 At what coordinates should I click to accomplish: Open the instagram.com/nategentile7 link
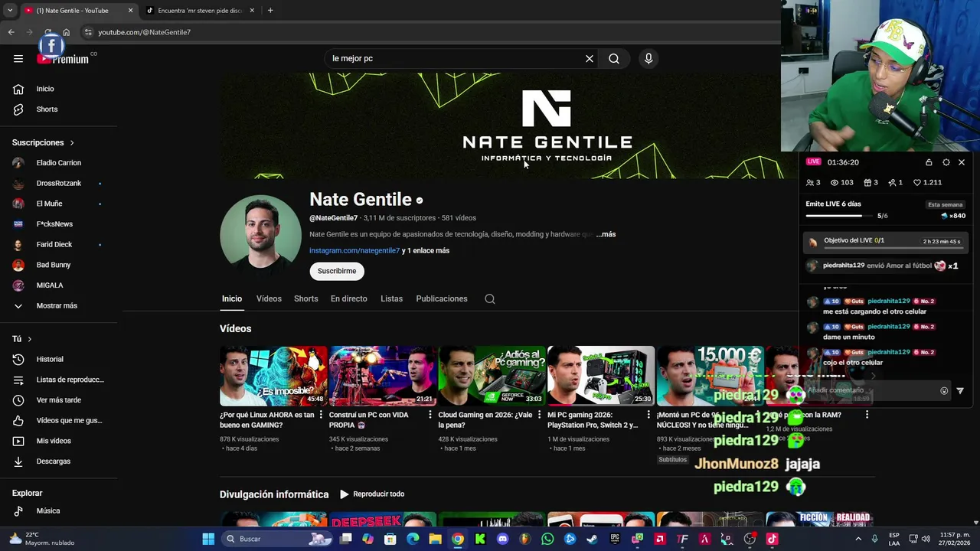point(354,251)
